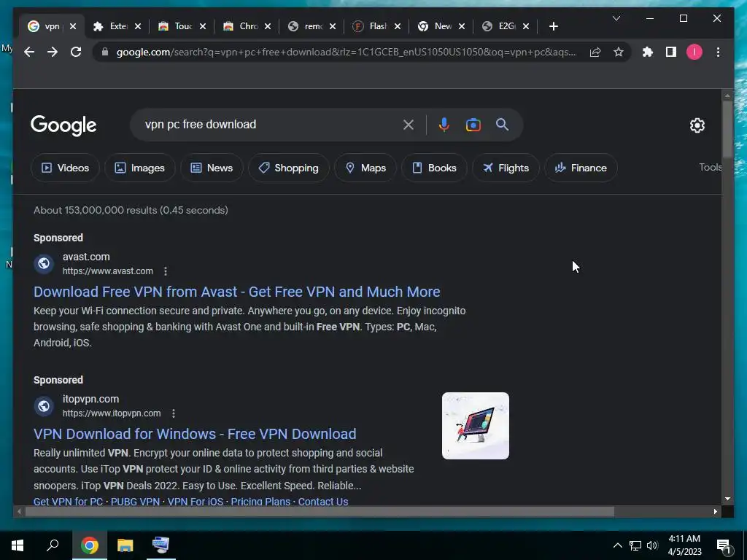Open more options for avast.com ad
This screenshot has height=560, width=747.
point(166,271)
